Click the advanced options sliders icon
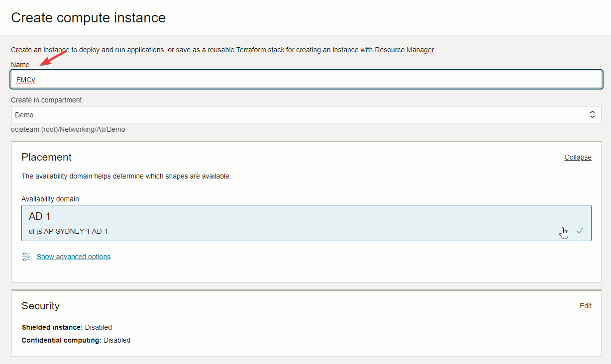This screenshot has width=611, height=364. pos(26,257)
